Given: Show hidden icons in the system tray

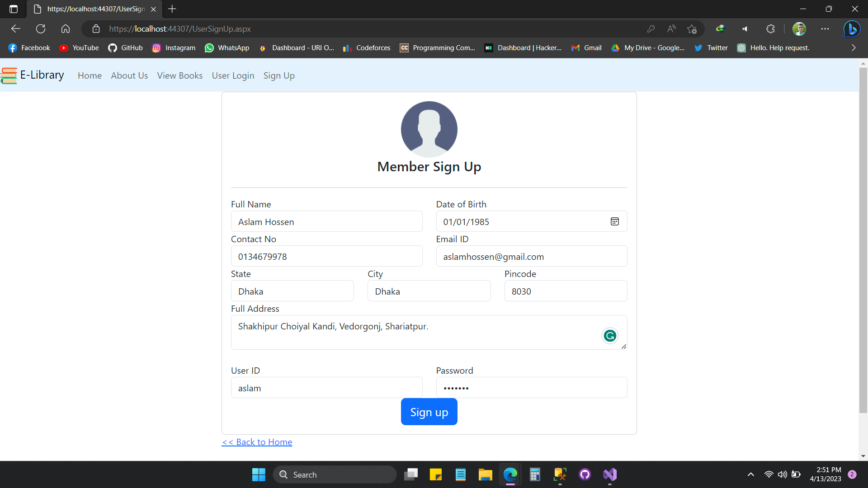Looking at the screenshot, I should point(751,474).
